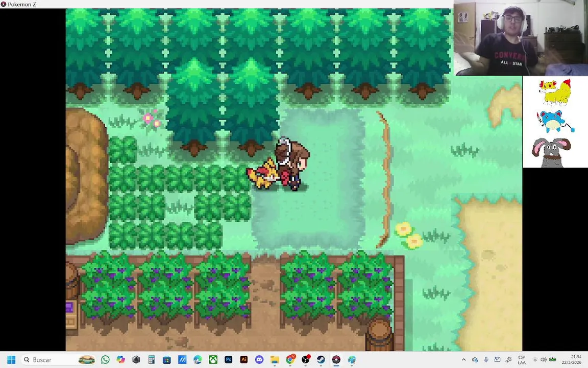Open the dark hexagon app in taskbar
This screenshot has height=368, width=588.
[136, 360]
